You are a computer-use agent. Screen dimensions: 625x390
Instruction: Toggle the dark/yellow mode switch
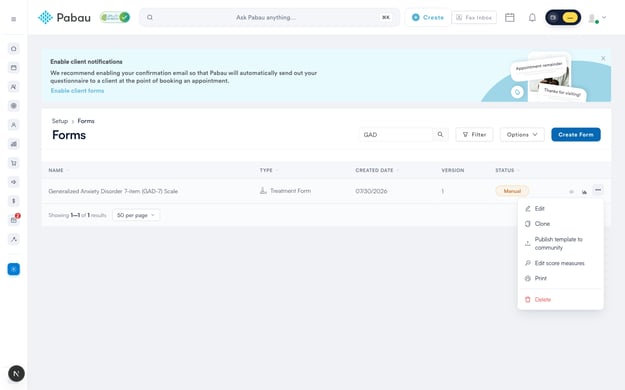tap(563, 18)
